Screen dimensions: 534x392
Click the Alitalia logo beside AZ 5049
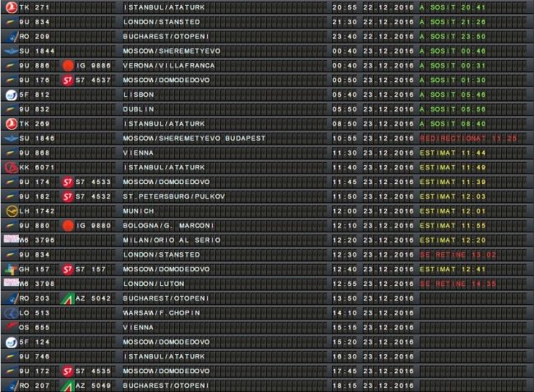click(x=67, y=386)
